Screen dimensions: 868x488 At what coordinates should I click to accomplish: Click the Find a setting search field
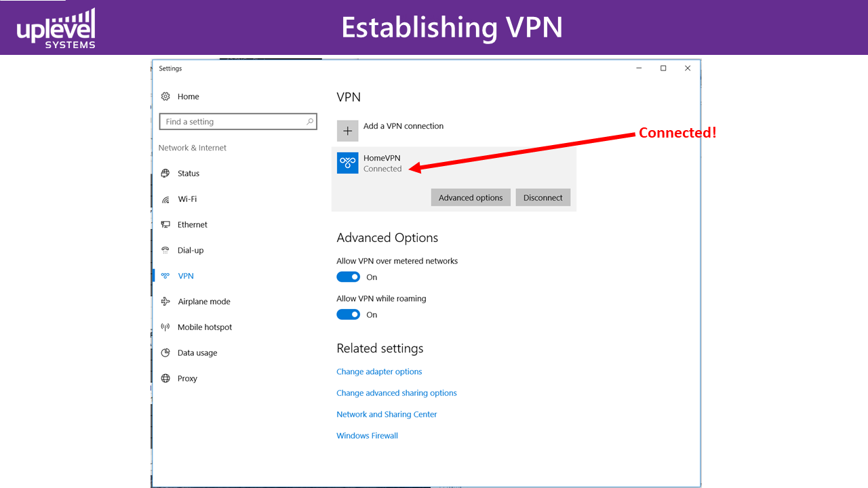pyautogui.click(x=238, y=122)
